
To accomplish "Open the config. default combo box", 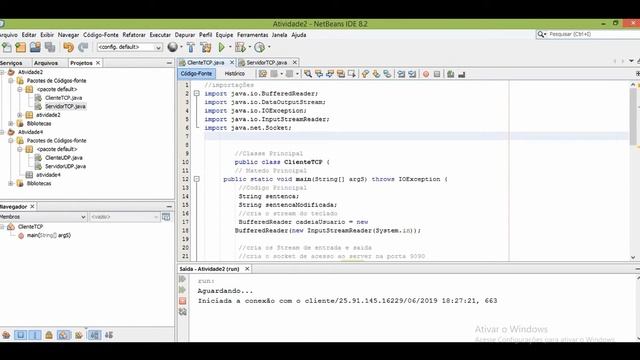I will (x=129, y=47).
